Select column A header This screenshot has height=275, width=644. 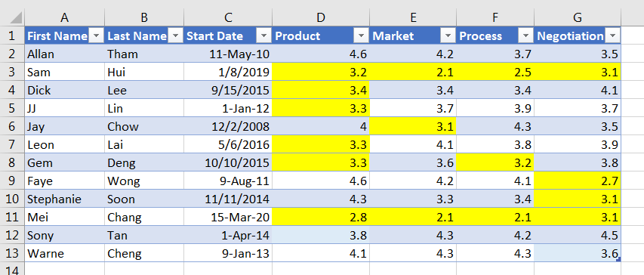[64, 17]
